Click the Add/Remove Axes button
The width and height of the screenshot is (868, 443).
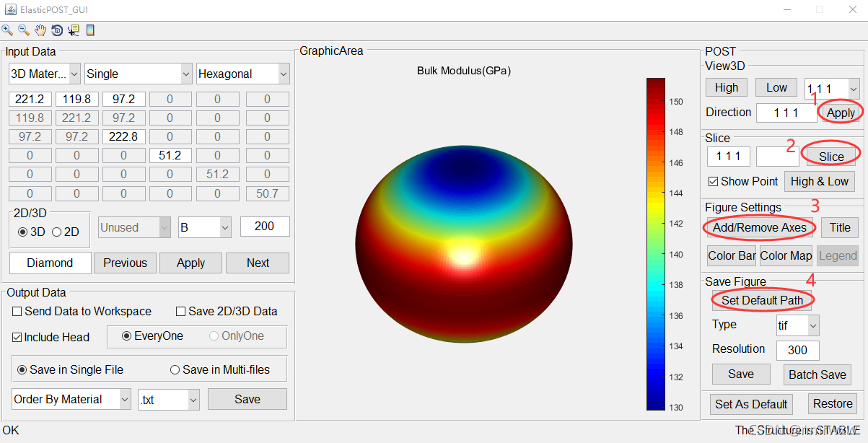[760, 227]
